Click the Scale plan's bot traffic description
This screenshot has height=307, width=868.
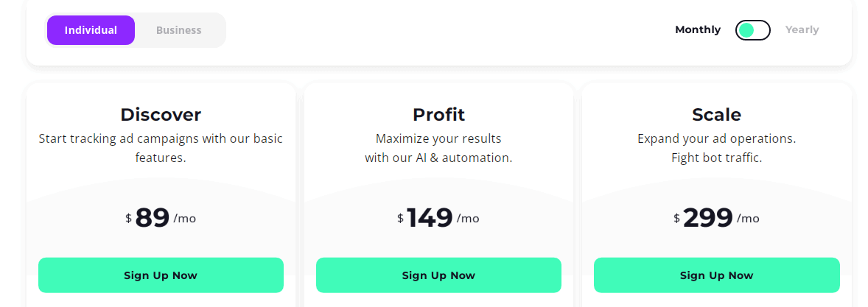(716, 158)
